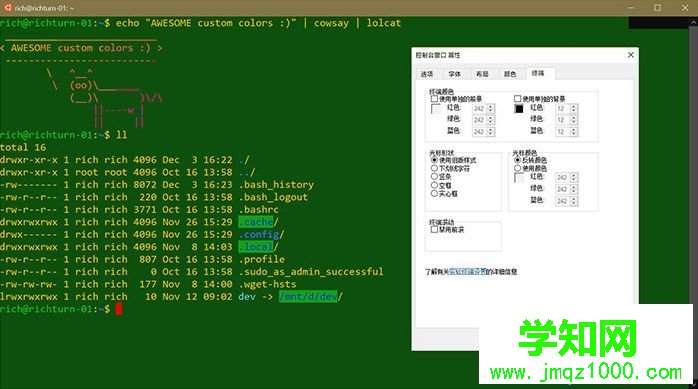Click the highlighted .cache directory name

pos(256,222)
